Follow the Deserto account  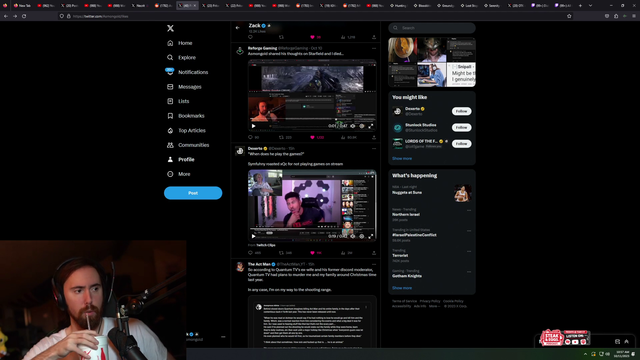461,111
